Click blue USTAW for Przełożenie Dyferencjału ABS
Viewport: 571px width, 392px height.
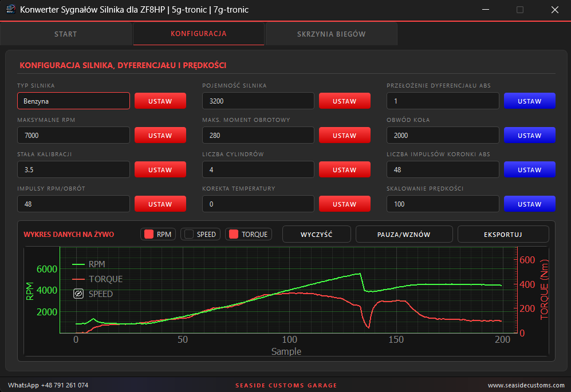click(x=530, y=101)
